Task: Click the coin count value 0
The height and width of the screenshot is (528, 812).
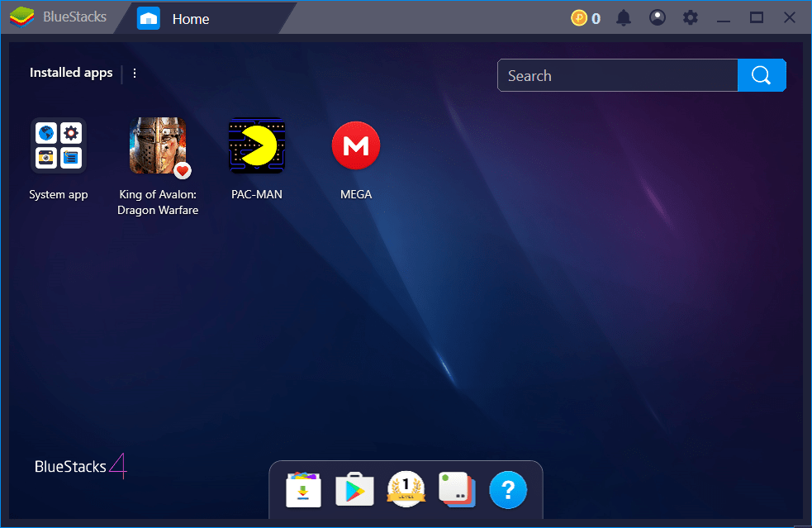Action: [x=596, y=19]
